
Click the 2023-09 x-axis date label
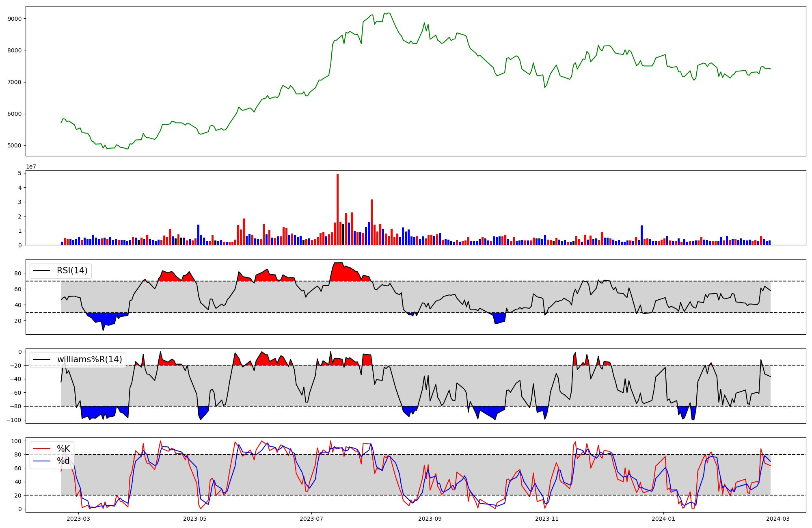pos(430,519)
